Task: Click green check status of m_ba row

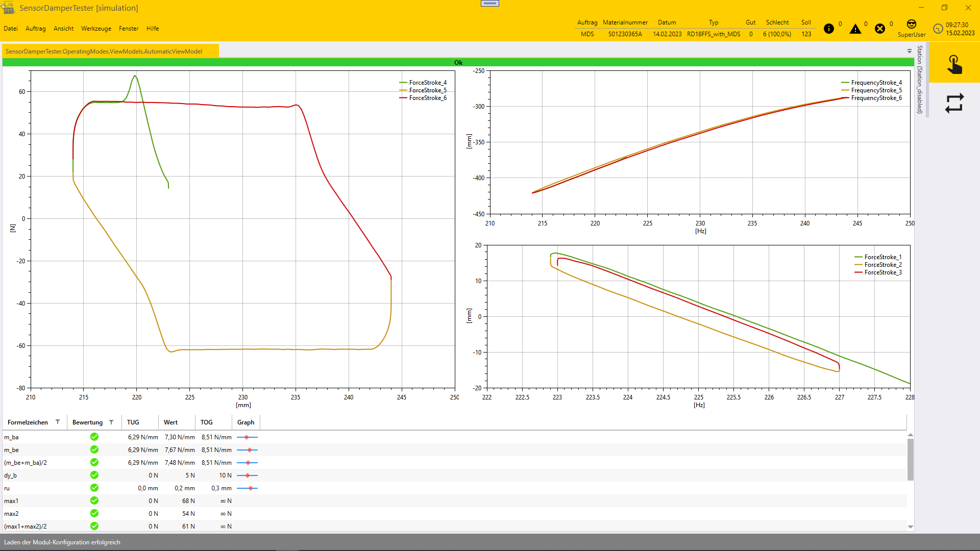Action: pyautogui.click(x=94, y=437)
